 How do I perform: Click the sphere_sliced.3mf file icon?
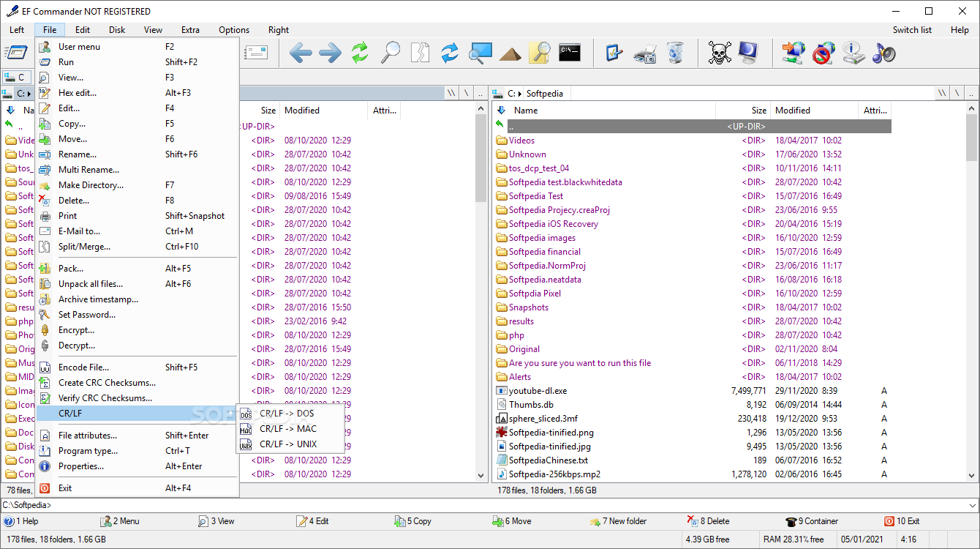click(502, 419)
